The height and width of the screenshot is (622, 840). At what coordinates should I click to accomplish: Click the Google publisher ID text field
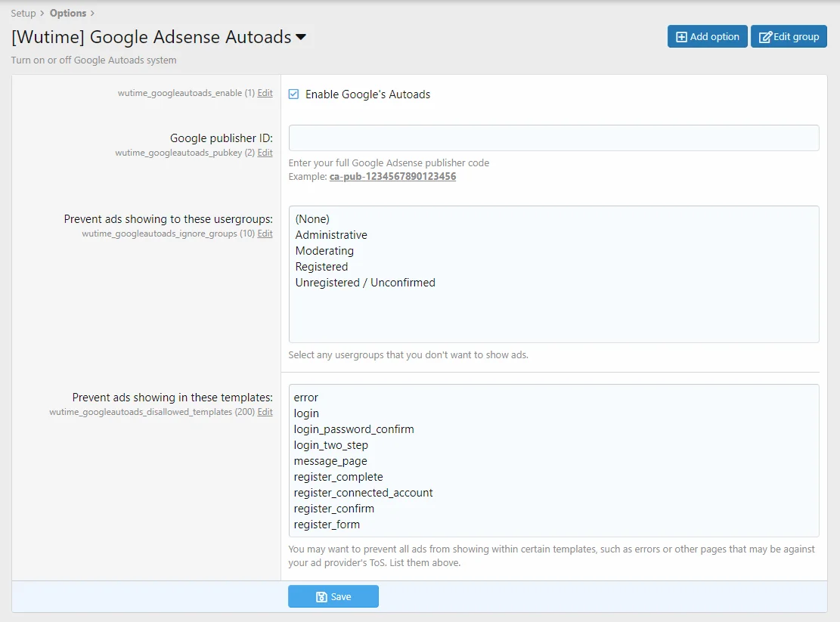point(553,138)
